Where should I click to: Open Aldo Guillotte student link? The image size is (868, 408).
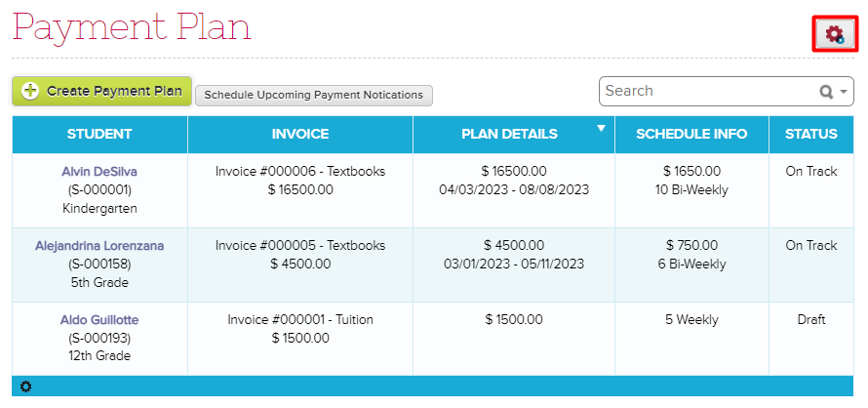[99, 320]
